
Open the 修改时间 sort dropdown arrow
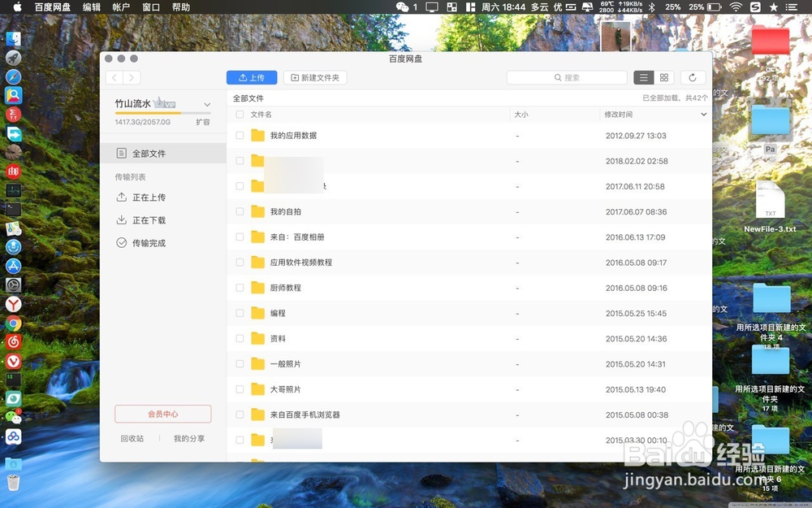[x=703, y=115]
